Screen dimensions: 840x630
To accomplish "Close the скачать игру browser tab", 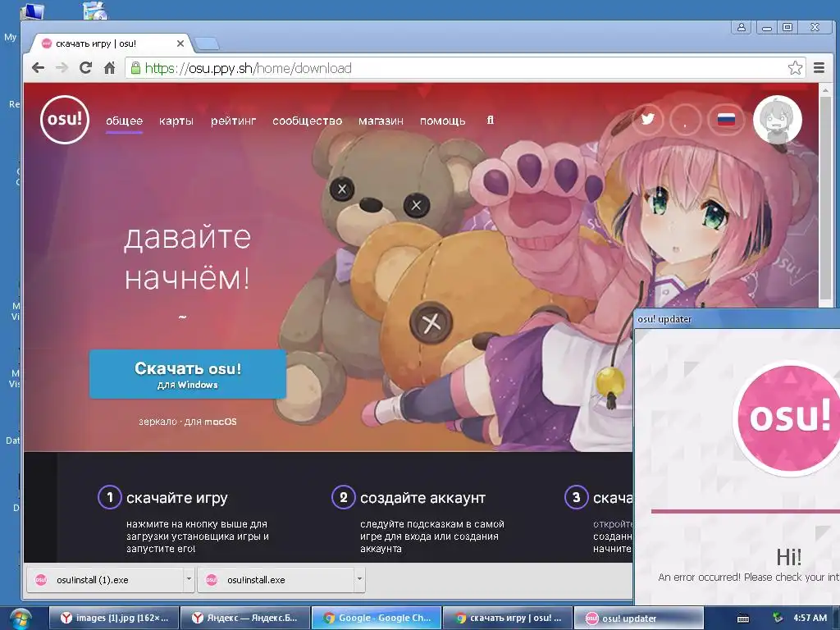I will point(180,43).
